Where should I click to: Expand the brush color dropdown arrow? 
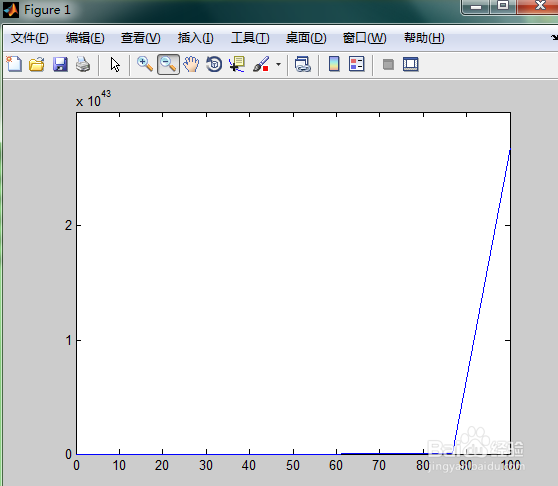[278, 65]
